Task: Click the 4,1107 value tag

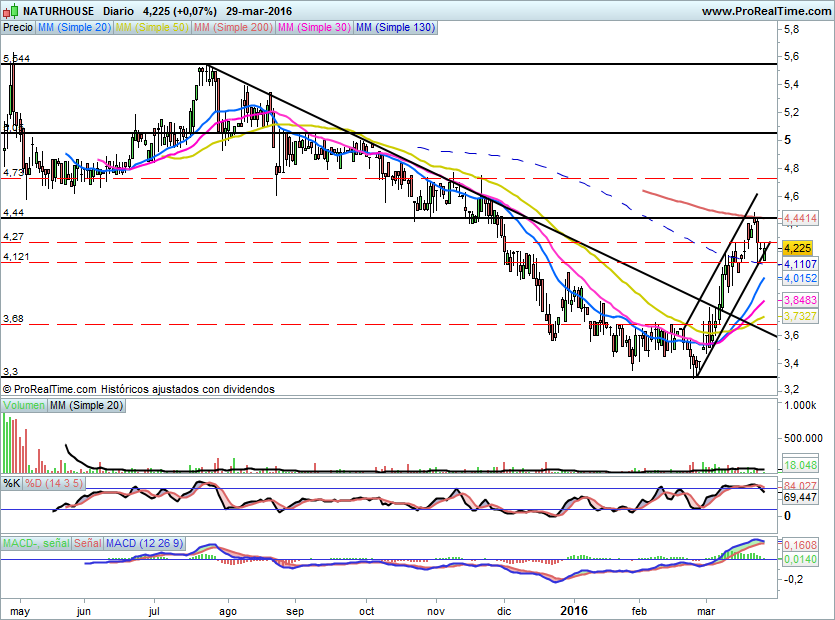Action: (800, 264)
